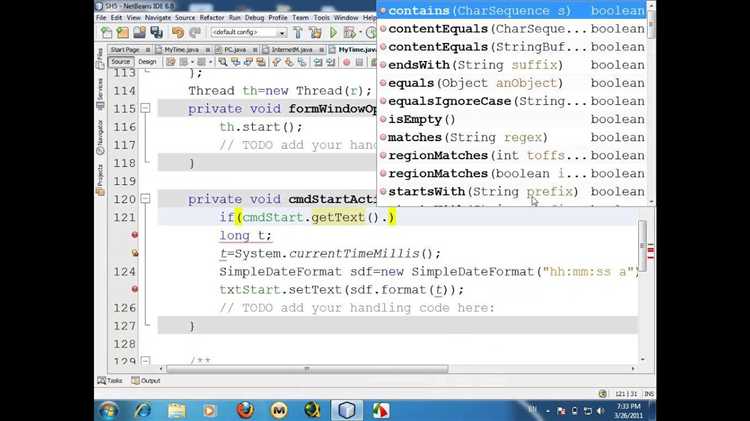Open the Projects side panel
The width and height of the screenshot is (750, 421).
(100, 180)
